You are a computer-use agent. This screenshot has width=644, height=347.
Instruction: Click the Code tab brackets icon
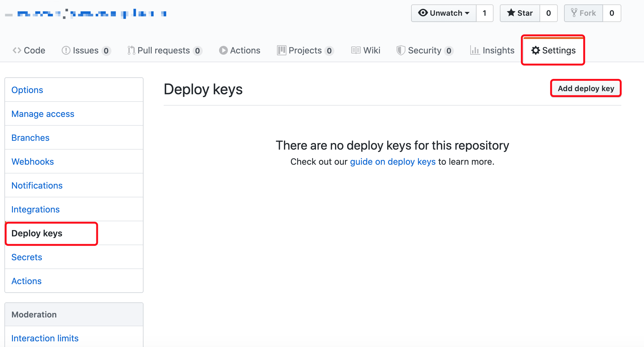point(17,50)
